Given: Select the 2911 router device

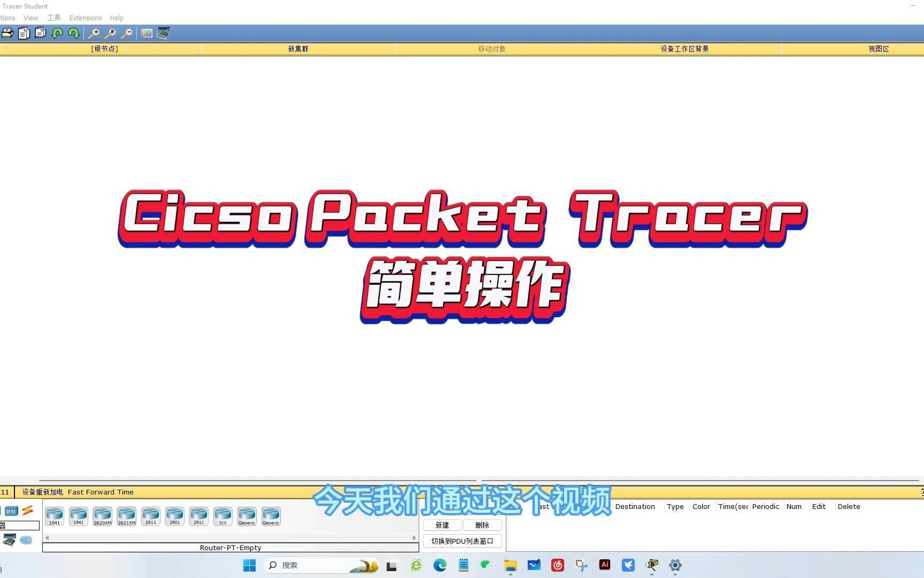Looking at the screenshot, I should 199,516.
